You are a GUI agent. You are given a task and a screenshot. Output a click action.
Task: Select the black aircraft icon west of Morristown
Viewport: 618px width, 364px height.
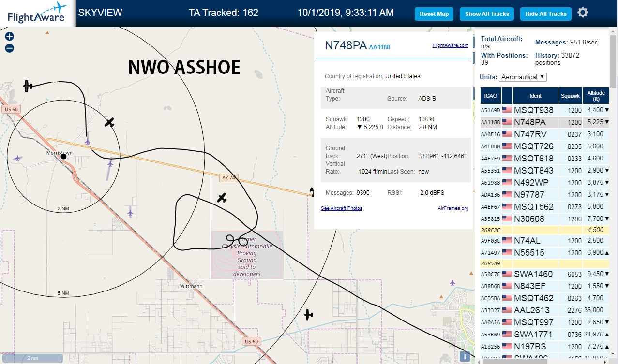click(x=28, y=86)
